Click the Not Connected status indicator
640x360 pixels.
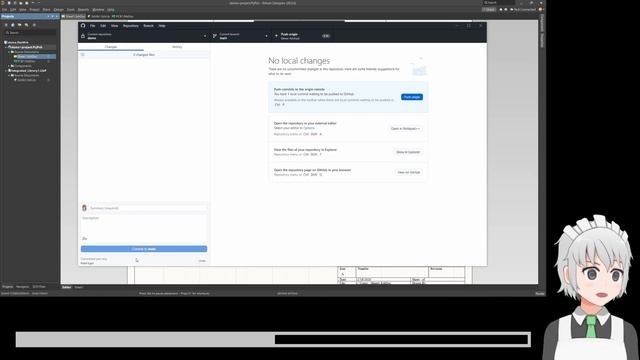click(x=523, y=9)
